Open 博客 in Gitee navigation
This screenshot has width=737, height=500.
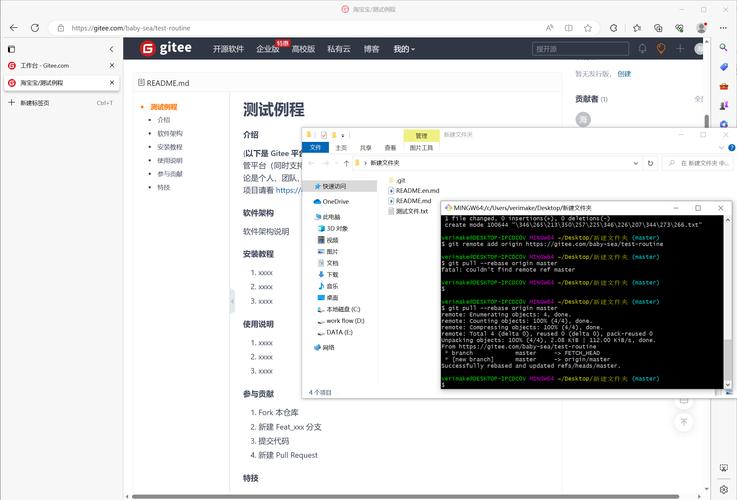(371, 49)
